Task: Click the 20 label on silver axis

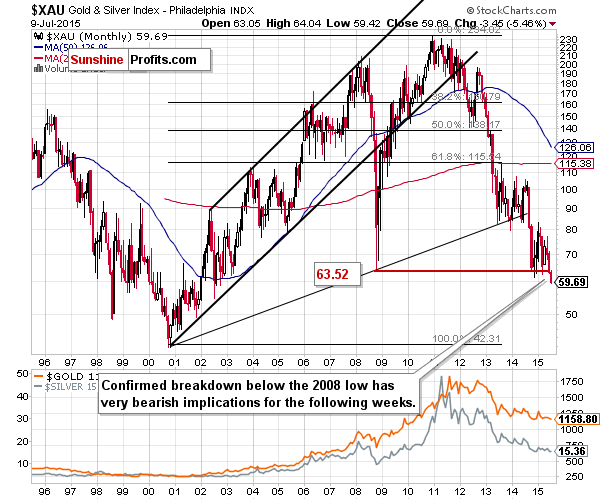Action: [23, 442]
